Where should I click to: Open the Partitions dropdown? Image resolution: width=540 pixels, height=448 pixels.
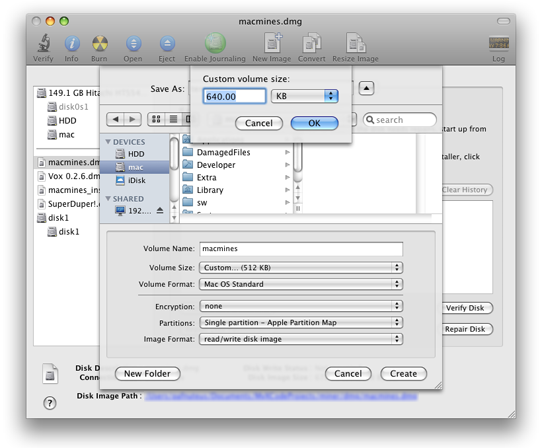(x=301, y=323)
